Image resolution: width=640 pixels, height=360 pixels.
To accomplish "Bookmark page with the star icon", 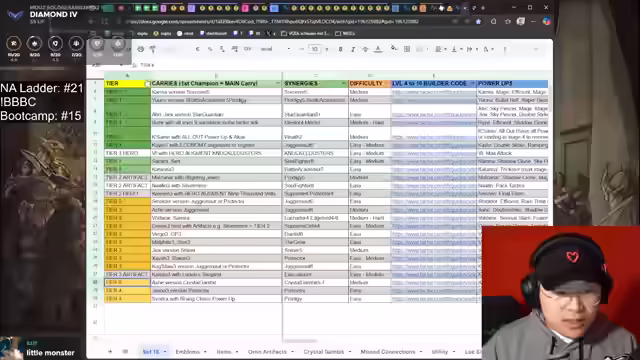I will tap(478, 21).
